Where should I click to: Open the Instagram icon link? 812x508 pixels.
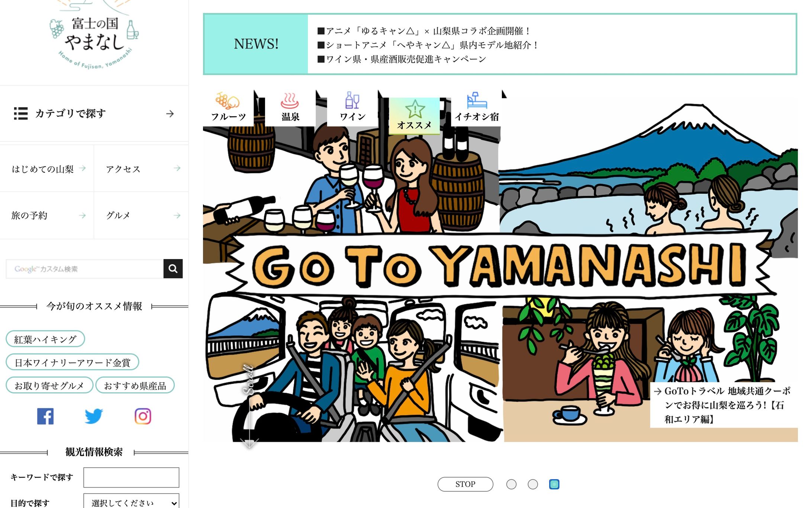[143, 416]
